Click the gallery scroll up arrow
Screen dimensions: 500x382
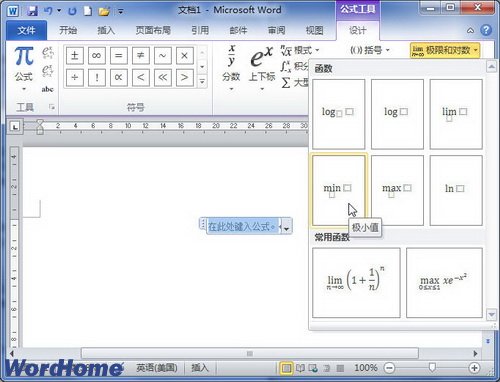click(491, 66)
